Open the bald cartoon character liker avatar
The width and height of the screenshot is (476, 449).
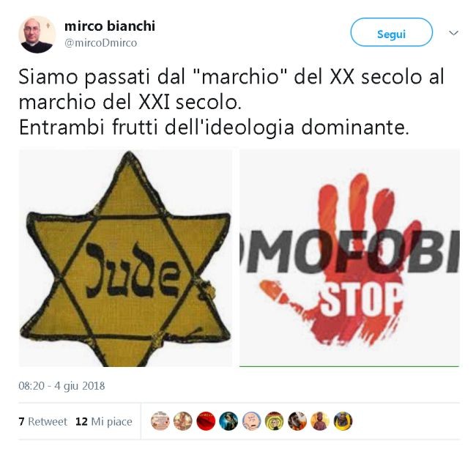[x=252, y=421]
